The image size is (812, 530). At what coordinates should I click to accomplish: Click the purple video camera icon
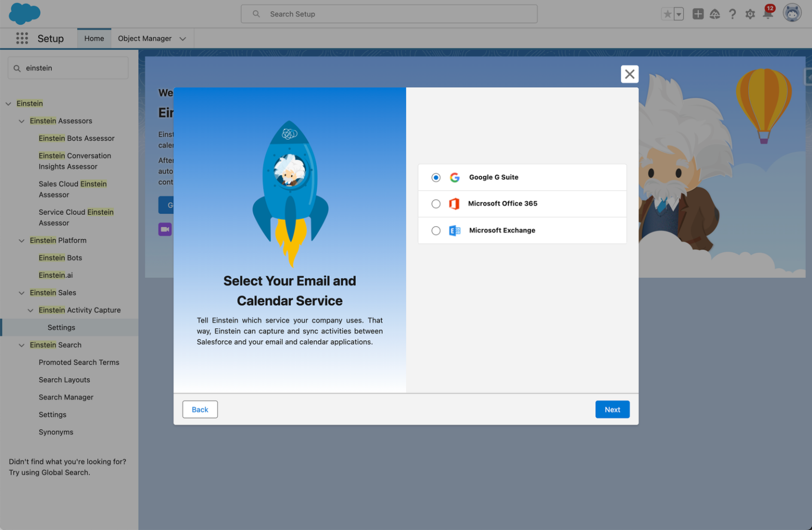coord(165,229)
